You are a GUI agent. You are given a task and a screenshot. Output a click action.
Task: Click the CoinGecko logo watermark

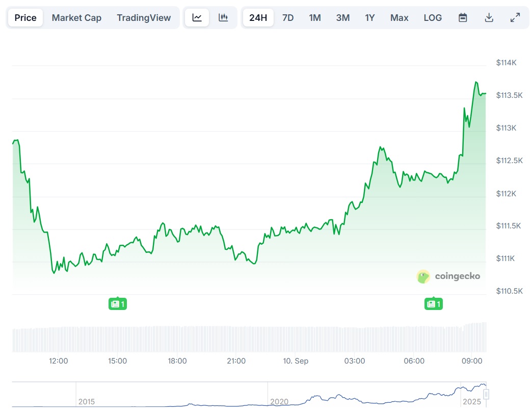click(x=448, y=276)
